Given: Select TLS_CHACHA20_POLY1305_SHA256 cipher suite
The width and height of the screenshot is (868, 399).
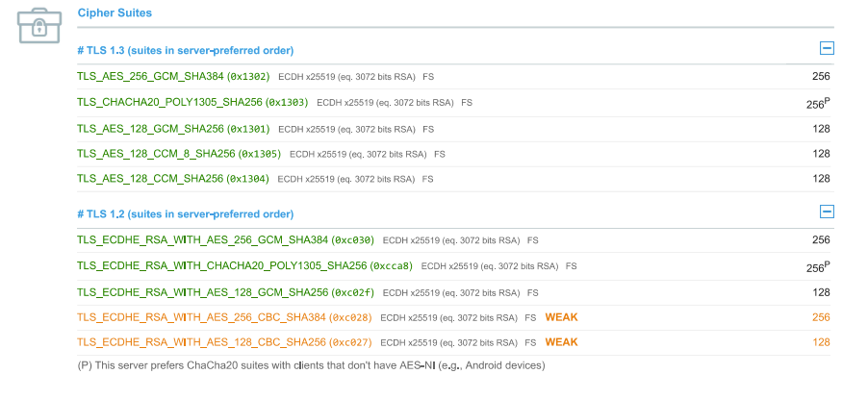Looking at the screenshot, I should (192, 102).
